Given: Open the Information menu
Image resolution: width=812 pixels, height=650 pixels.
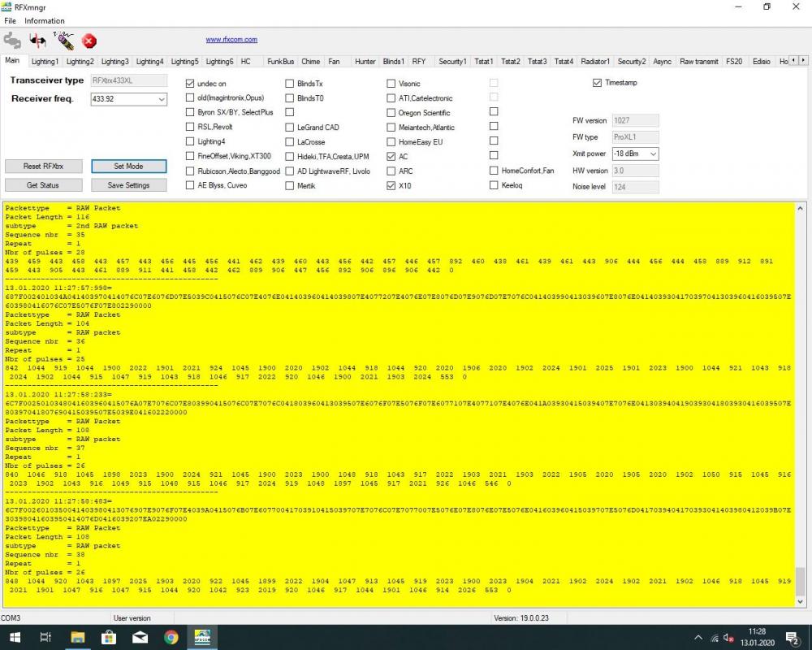Looking at the screenshot, I should coord(45,20).
